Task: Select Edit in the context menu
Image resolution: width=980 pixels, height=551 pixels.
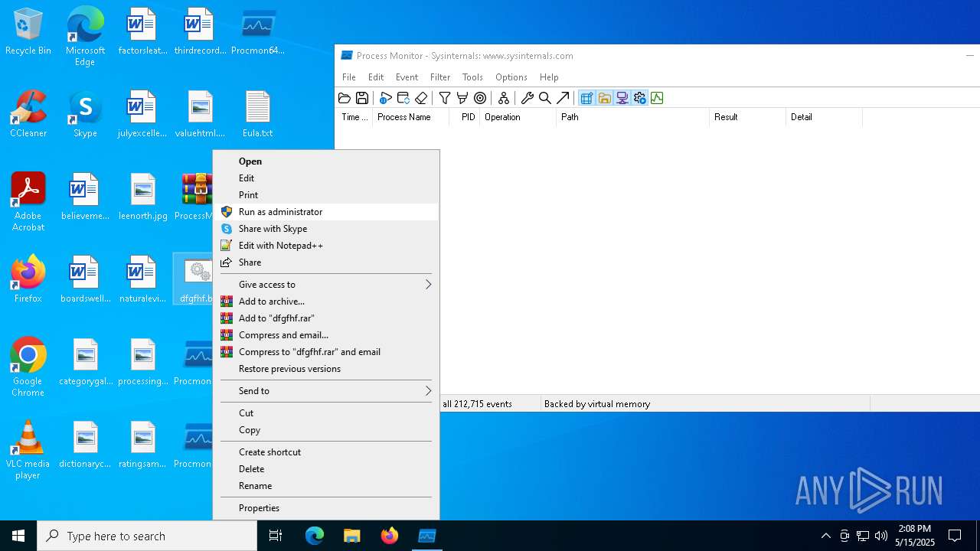Action: [326, 178]
